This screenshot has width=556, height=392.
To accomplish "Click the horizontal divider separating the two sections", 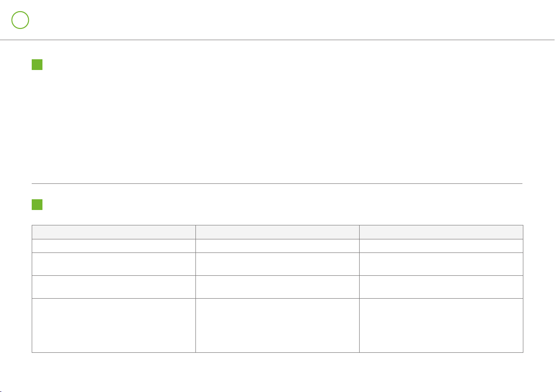I will (277, 183).
